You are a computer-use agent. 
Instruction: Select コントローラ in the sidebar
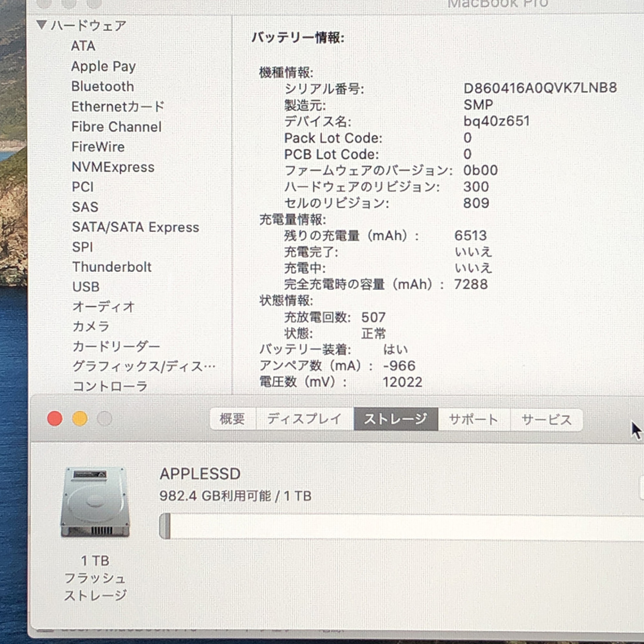(x=110, y=386)
